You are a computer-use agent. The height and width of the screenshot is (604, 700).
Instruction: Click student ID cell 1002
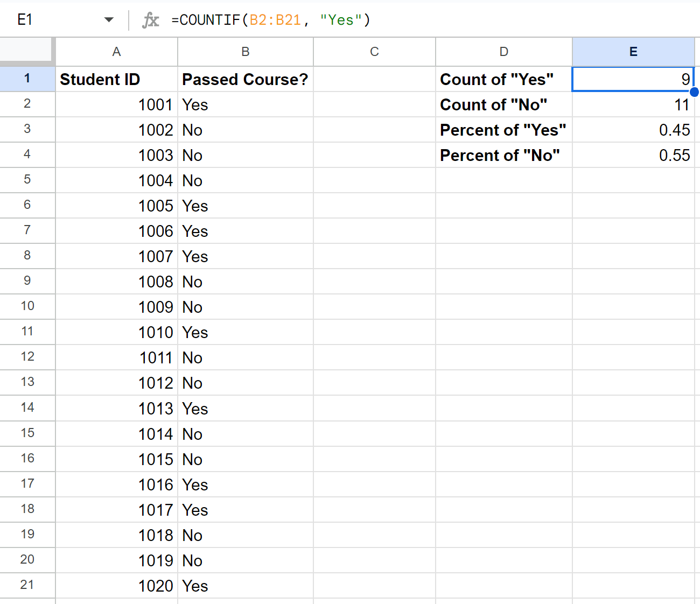coord(116,130)
